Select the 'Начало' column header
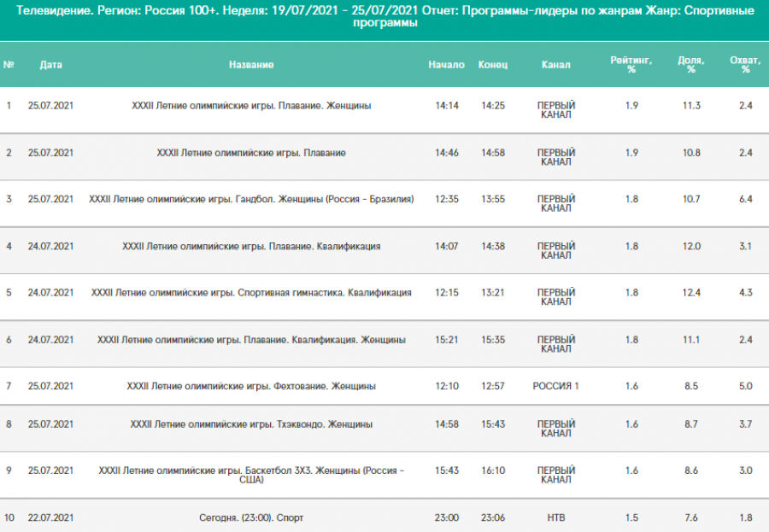The height and width of the screenshot is (532, 769). pos(446,65)
